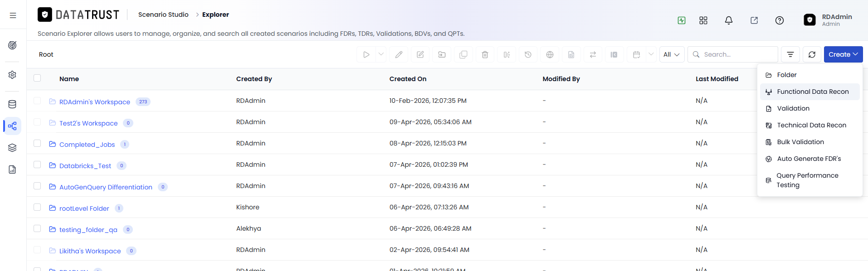Image resolution: width=868 pixels, height=271 pixels.
Task: Click the trash delete toolbar icon
Action: [485, 54]
